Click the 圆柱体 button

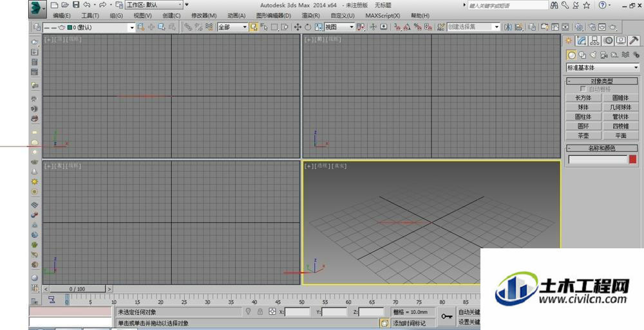[583, 116]
